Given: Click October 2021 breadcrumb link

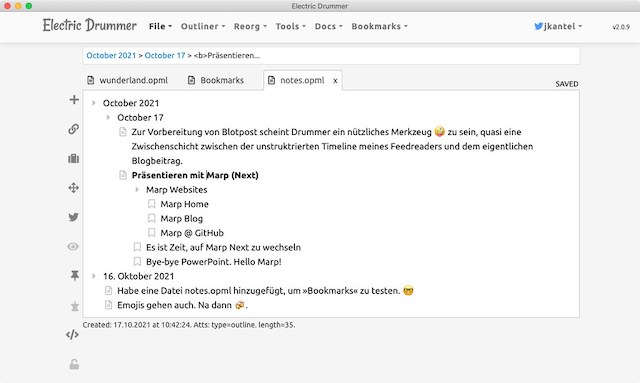Looking at the screenshot, I should [x=111, y=56].
